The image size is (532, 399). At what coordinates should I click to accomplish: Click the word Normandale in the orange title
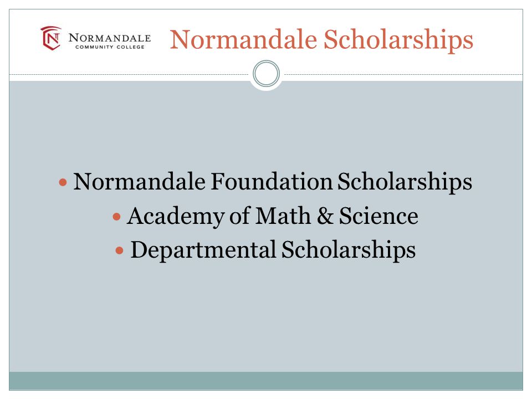coord(244,39)
